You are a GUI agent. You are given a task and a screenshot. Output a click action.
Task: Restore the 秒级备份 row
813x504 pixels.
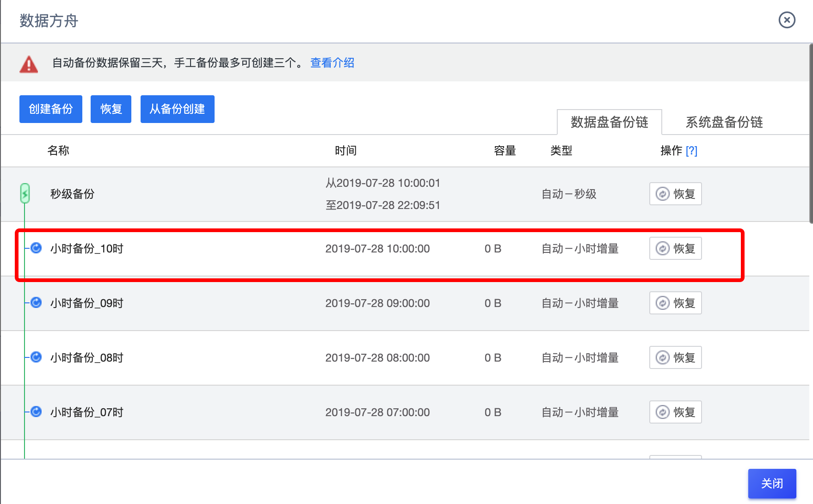676,194
